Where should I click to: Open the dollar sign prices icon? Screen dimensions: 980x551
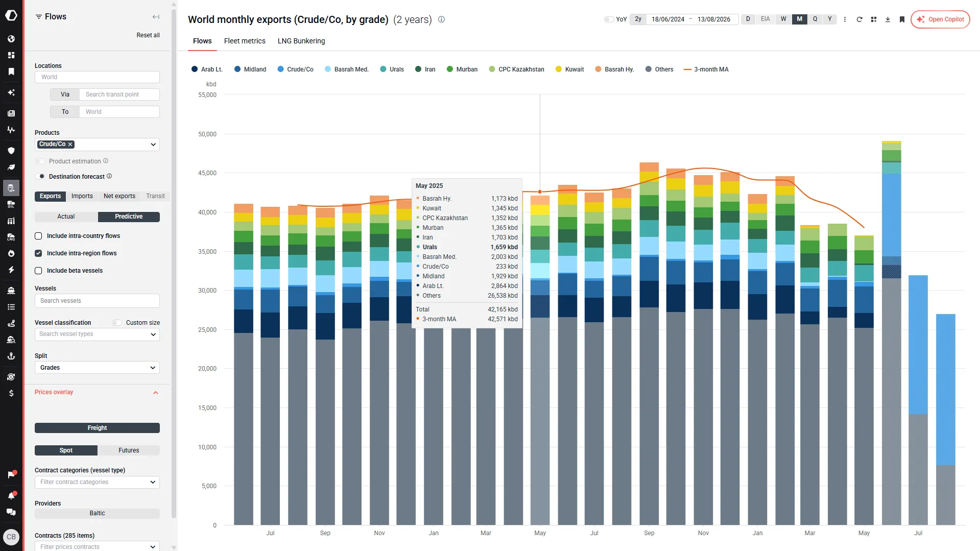pyautogui.click(x=11, y=393)
